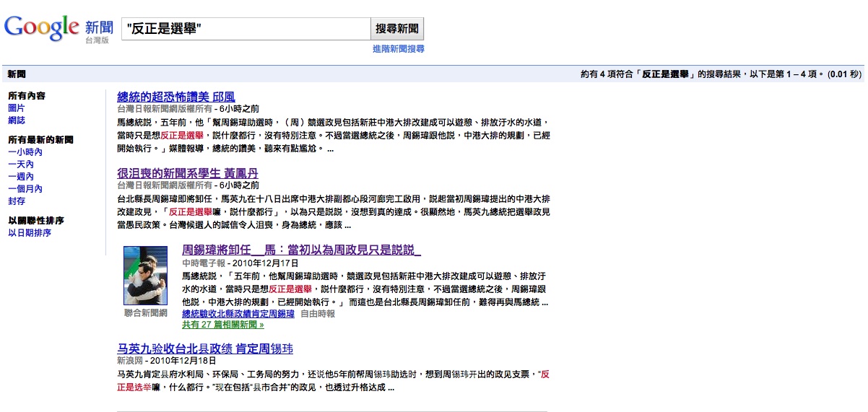The image size is (868, 412).
Task: Click the 搜尋新聞 search button
Action: pos(397,29)
